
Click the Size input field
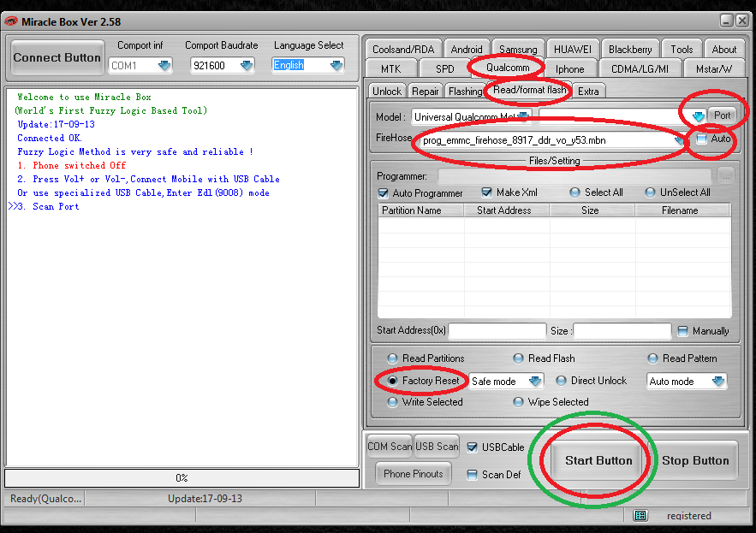coord(622,331)
